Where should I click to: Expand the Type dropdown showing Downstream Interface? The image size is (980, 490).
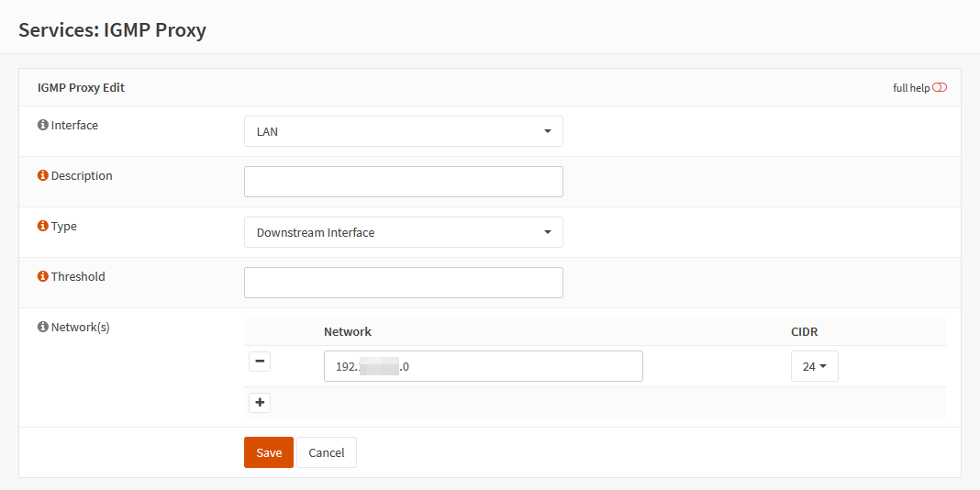(403, 232)
